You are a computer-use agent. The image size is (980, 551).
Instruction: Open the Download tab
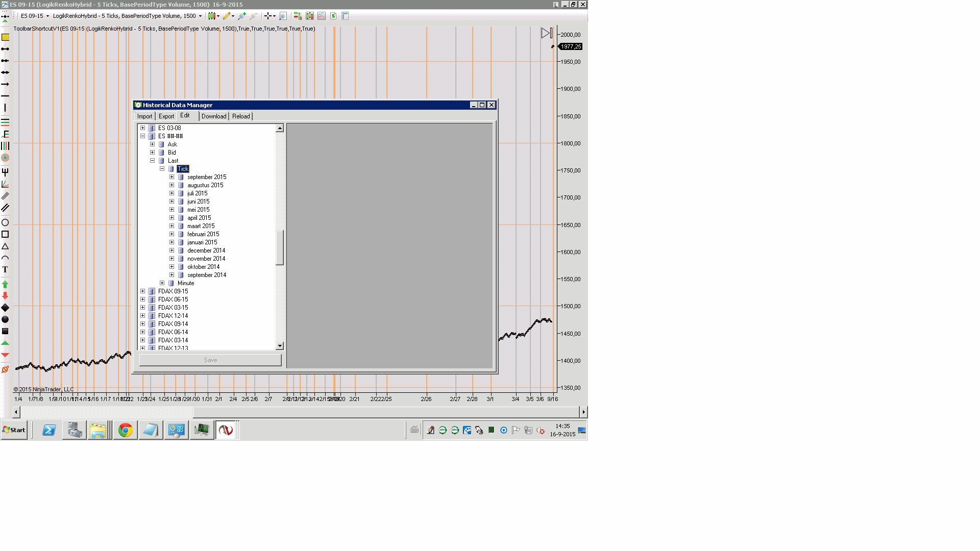(x=213, y=116)
